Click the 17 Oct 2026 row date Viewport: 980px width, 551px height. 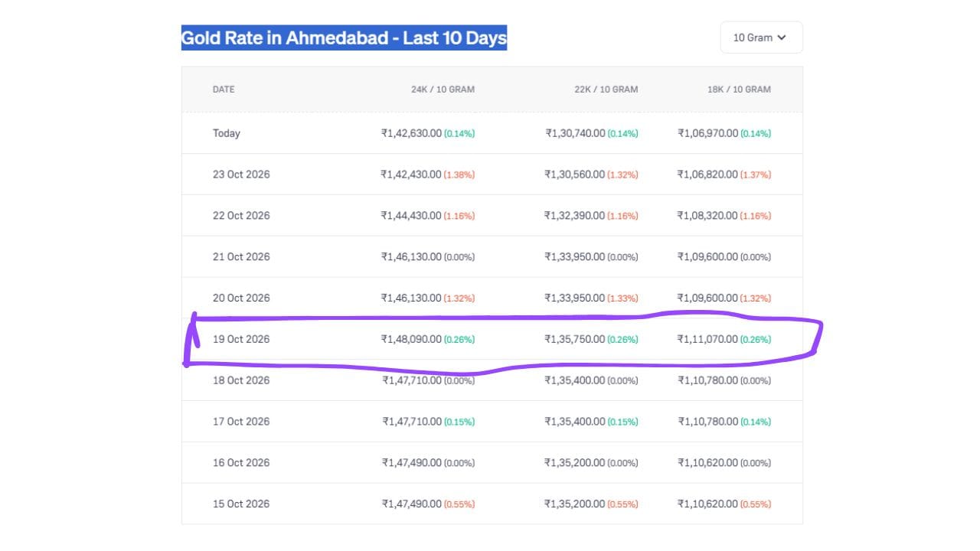click(241, 422)
